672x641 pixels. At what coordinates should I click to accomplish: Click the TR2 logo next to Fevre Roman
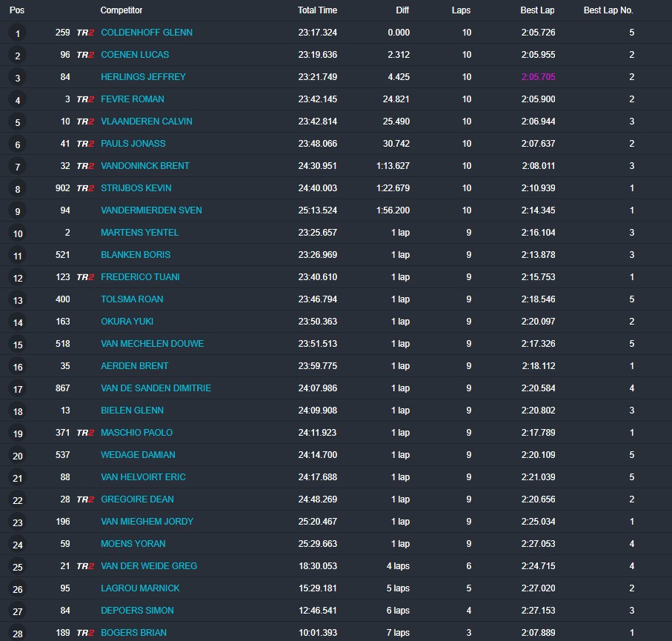(85, 99)
